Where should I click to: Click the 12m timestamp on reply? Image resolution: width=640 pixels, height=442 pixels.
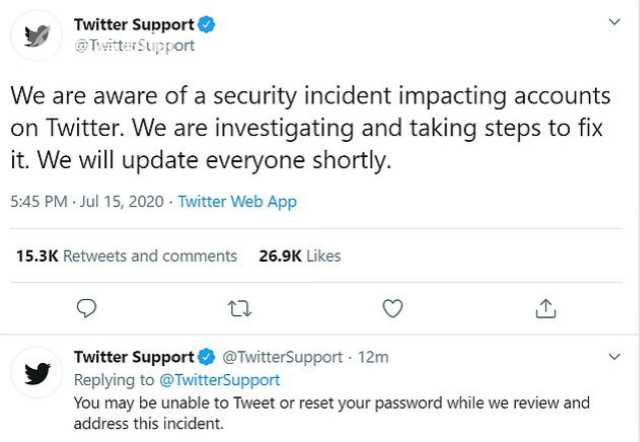click(373, 357)
